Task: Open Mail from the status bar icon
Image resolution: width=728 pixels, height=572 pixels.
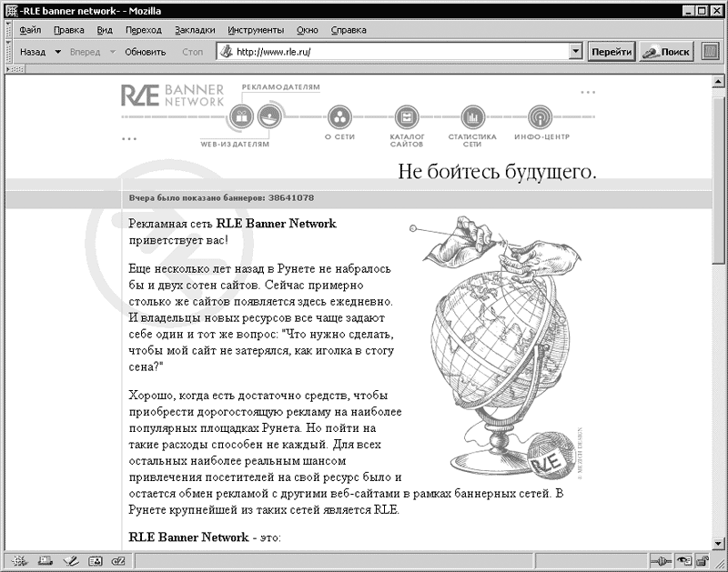Action: [45, 561]
